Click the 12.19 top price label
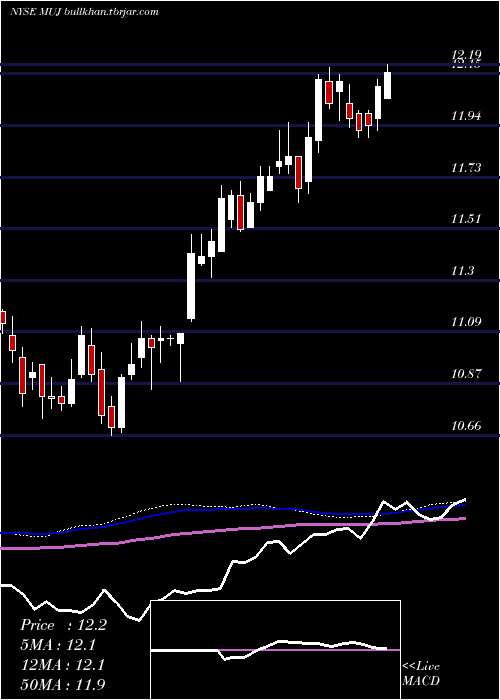500x700 pixels. click(466, 55)
